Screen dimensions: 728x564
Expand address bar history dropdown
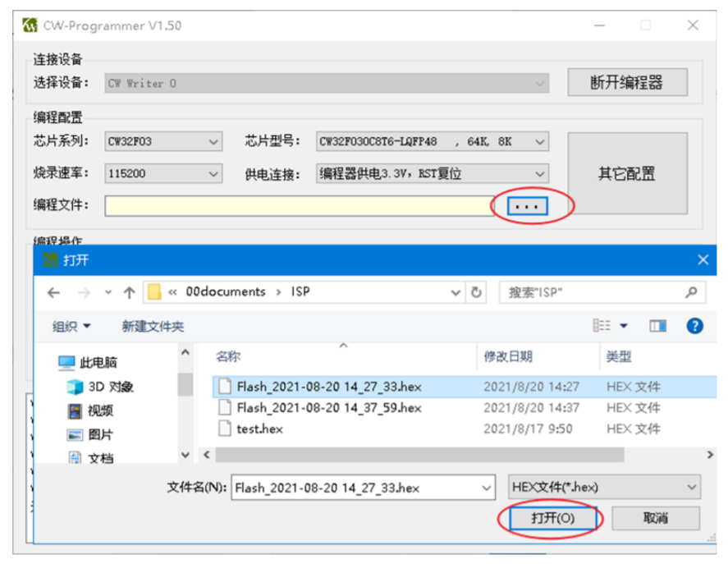[x=456, y=293]
